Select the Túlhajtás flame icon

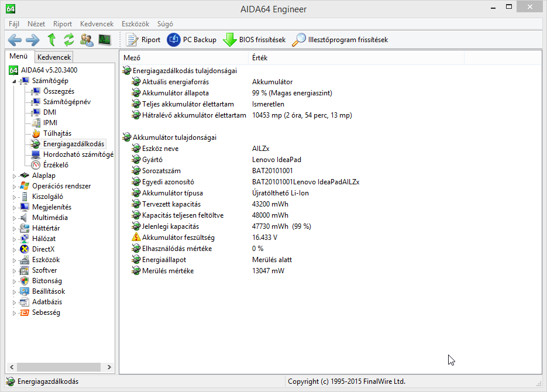click(36, 133)
